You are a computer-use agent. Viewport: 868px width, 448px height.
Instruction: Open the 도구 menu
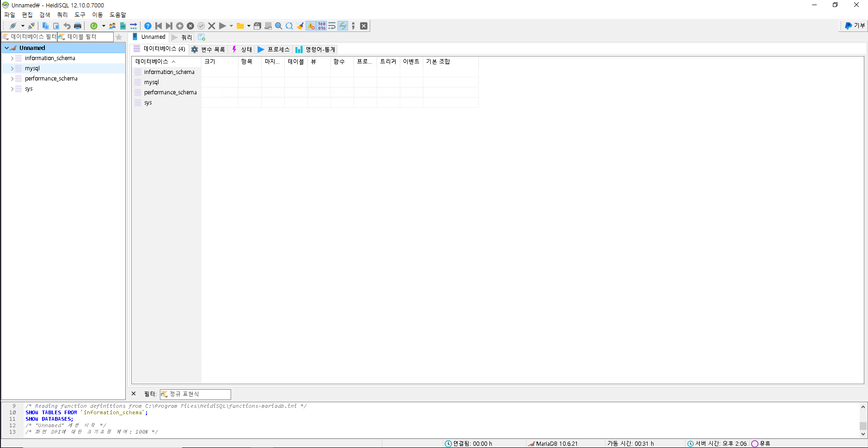(x=79, y=14)
